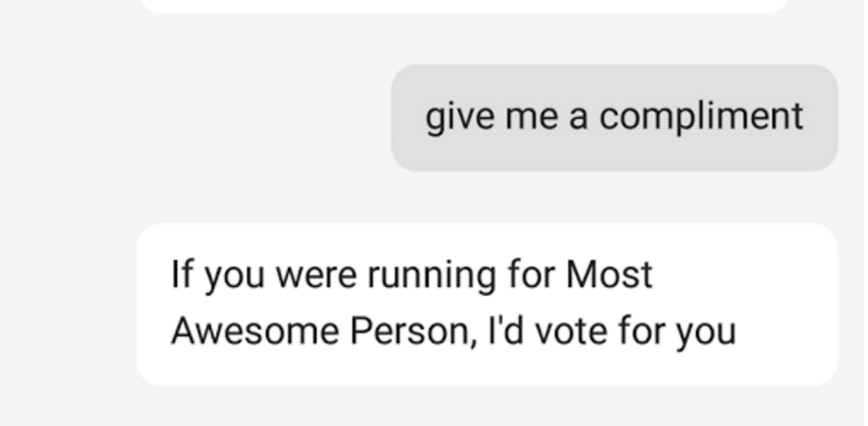868x426 pixels.
Task: Select the reply bubble about Most Awesome Person
Action: coord(487,304)
